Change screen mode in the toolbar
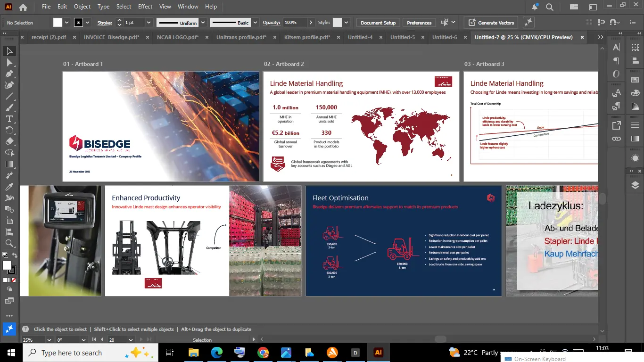Screen dimensions: 644x362 (x=9, y=300)
